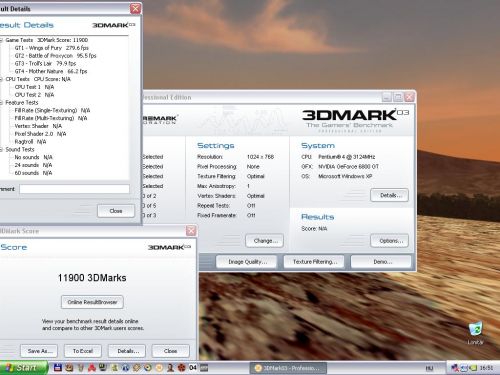The width and height of the screenshot is (500, 375).
Task: Select the CPU Test 1 row
Action: click(34, 87)
